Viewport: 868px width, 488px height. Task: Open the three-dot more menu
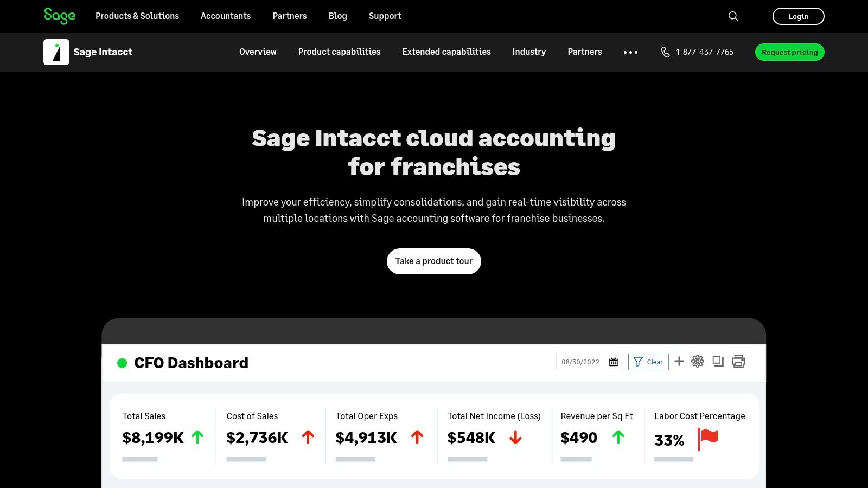630,52
